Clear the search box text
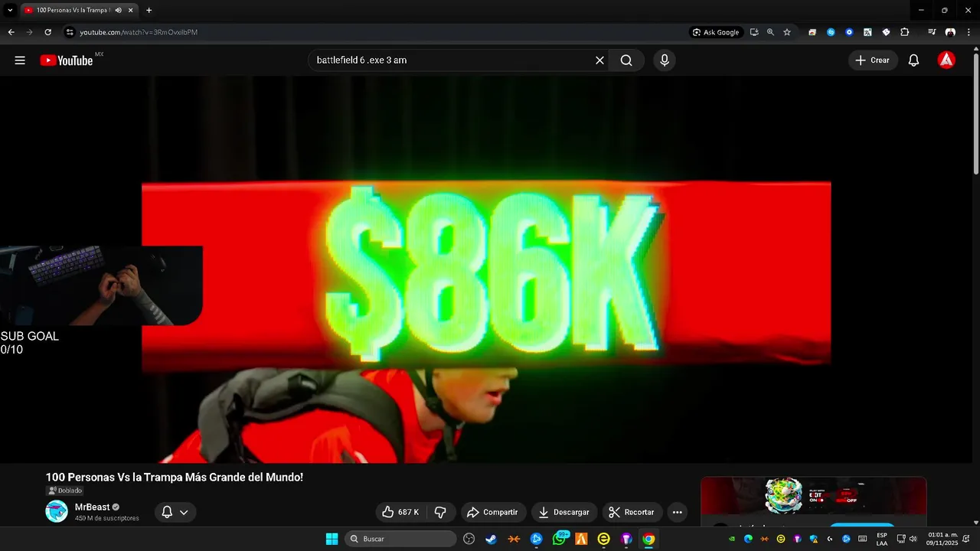Viewport: 980px width, 551px height. 599,60
